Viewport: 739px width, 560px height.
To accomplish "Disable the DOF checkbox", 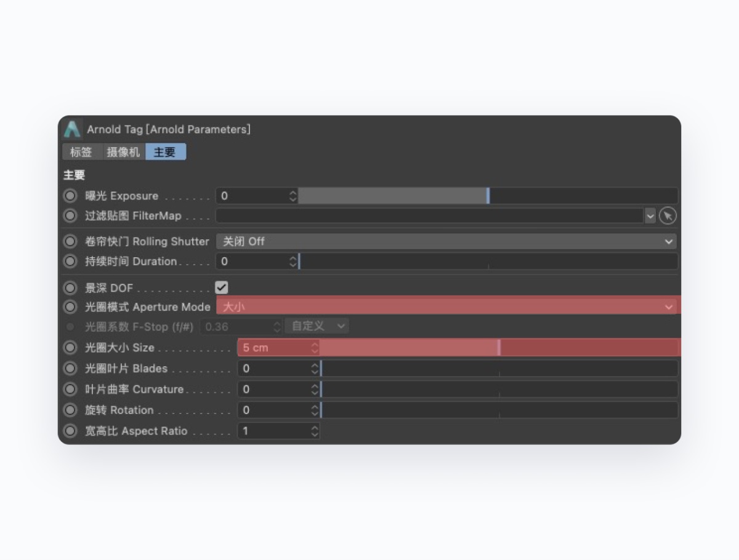I will point(222,287).
